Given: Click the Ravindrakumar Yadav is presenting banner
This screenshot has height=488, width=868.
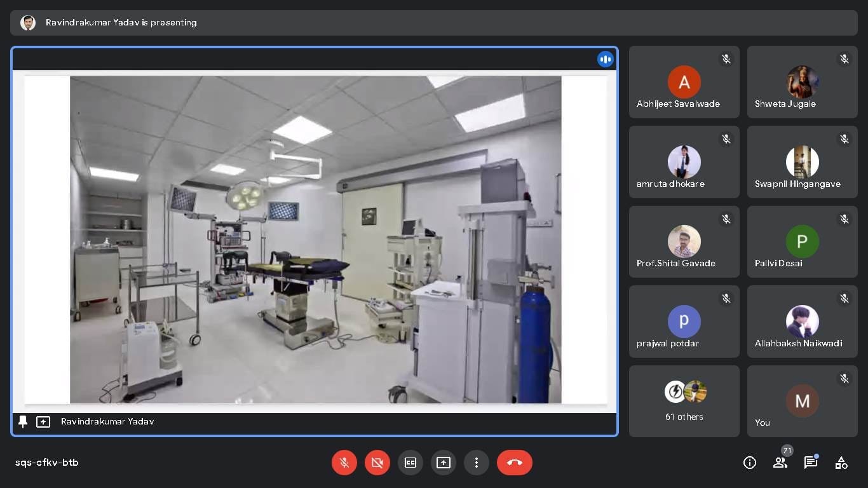Looking at the screenshot, I should click(x=121, y=23).
